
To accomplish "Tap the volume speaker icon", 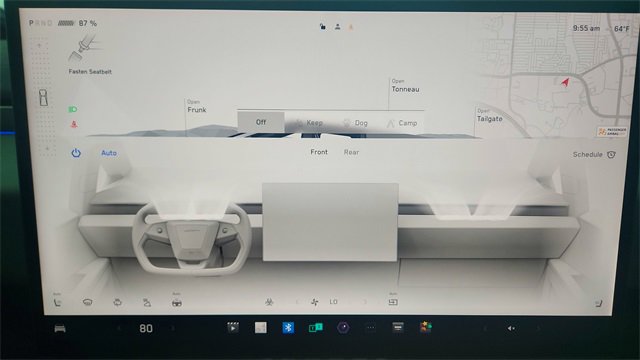I will click(x=511, y=328).
